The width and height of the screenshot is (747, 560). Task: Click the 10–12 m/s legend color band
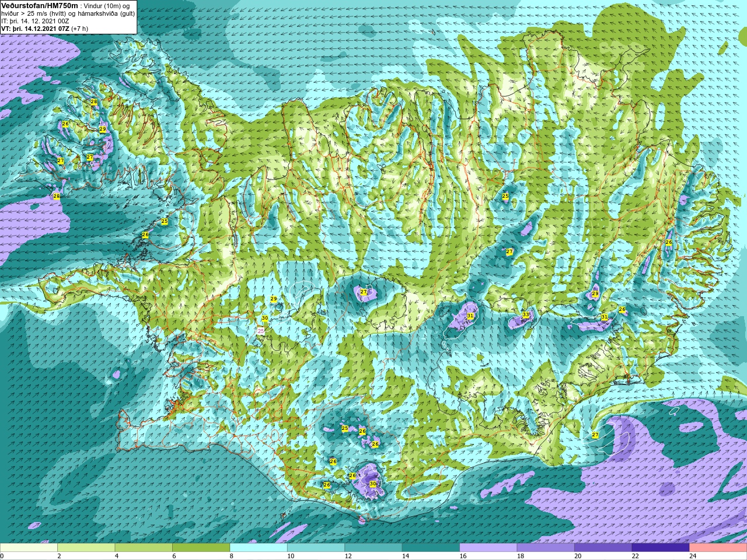pyautogui.click(x=316, y=547)
